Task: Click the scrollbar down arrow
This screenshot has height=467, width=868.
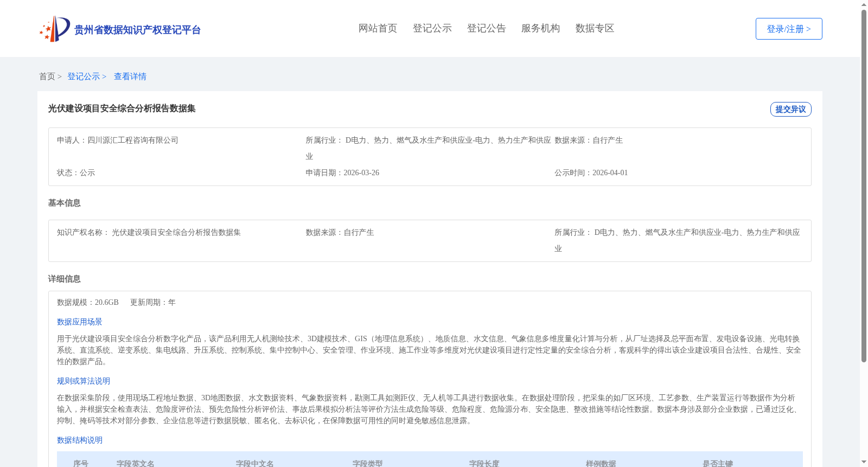Action: 864,462
